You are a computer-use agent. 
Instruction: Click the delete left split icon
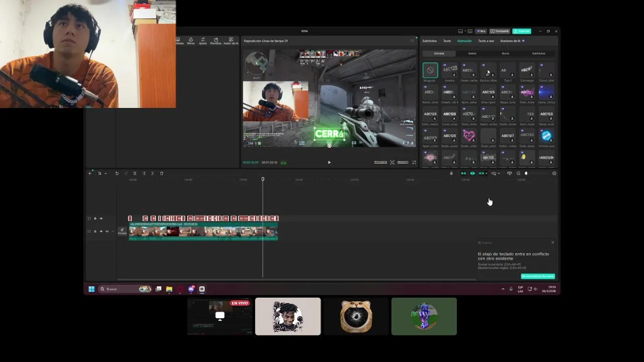(144, 173)
